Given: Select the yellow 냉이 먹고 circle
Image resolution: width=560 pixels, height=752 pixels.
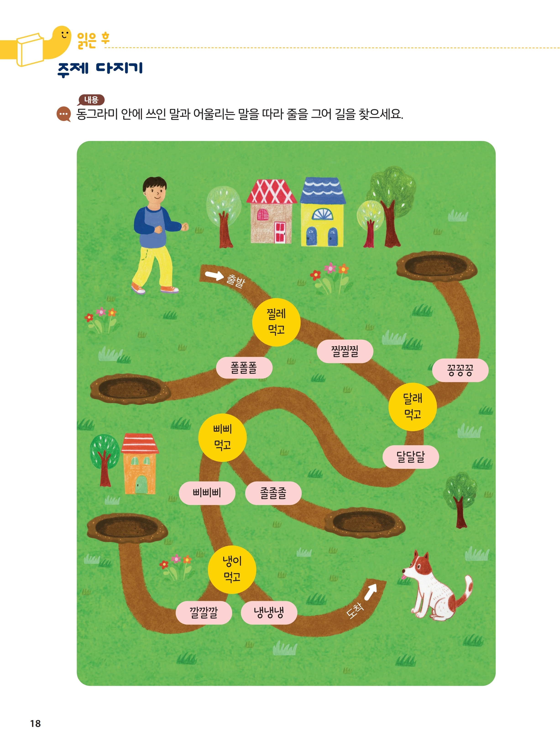Looking at the screenshot, I should coord(232,570).
